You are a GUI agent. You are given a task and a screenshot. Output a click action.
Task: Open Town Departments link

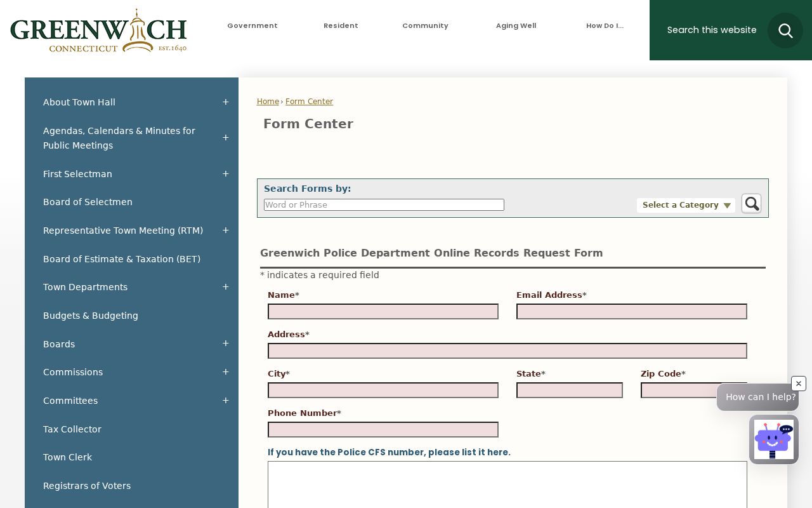85,287
